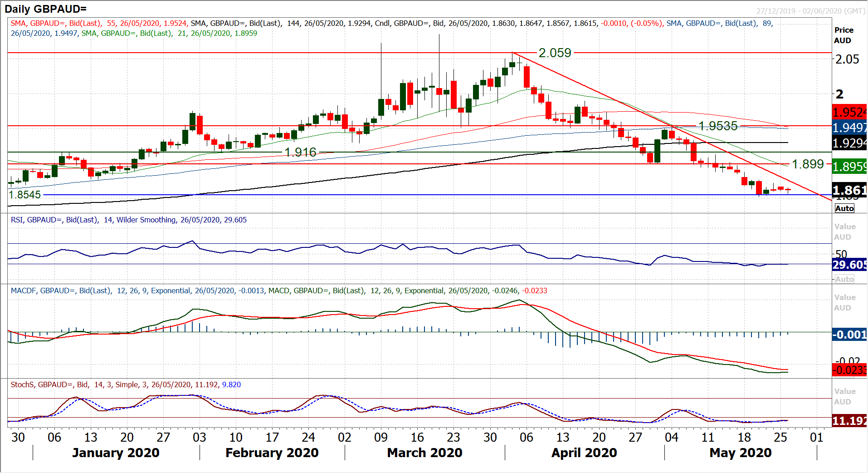Screen dimensions: 868x473
Task: Select the blue 1.9497 SMA price tag
Action: pyautogui.click(x=849, y=128)
